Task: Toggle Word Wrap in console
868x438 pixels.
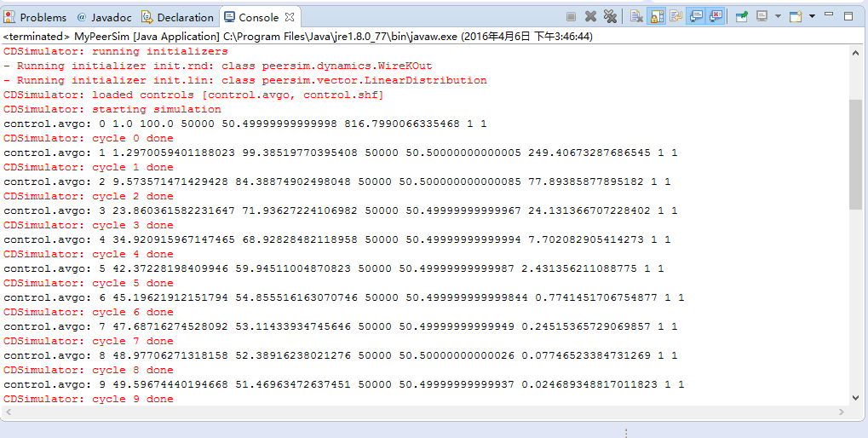Action: (675, 17)
